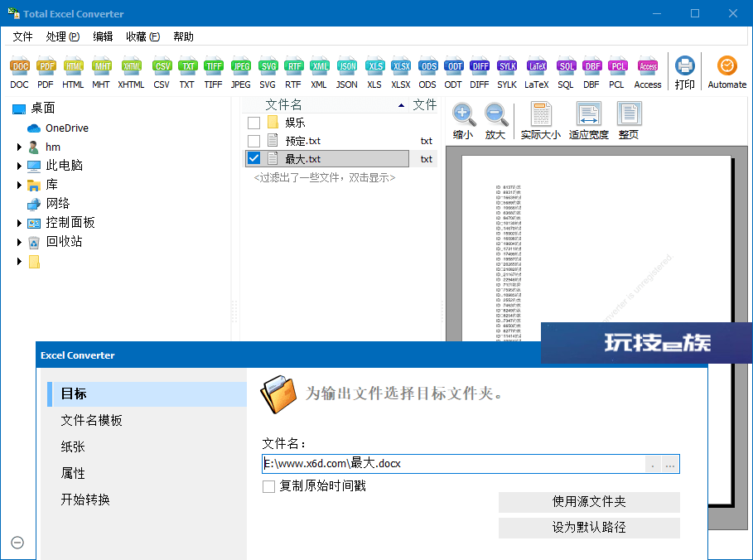Choose the ODT converter icon
This screenshot has width=753, height=560.
[453, 72]
